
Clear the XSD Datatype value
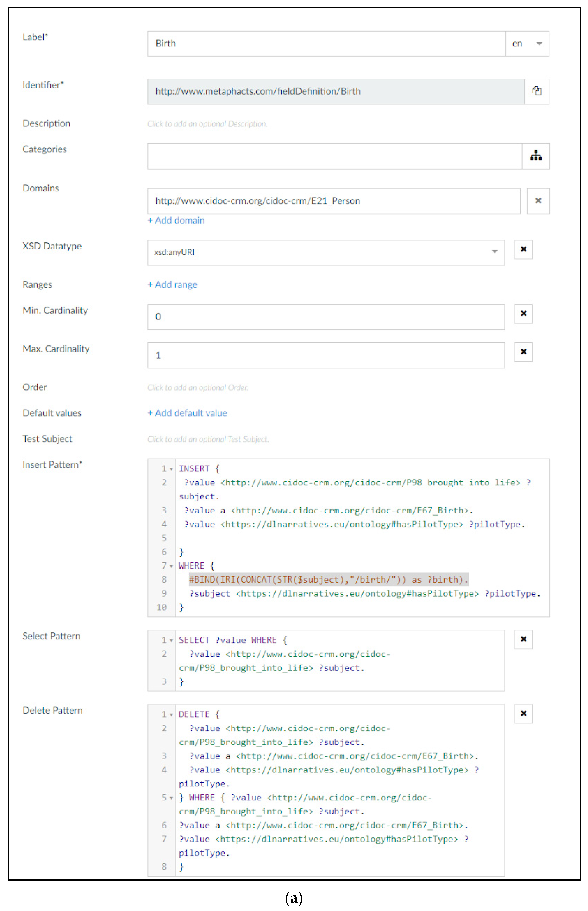523,249
